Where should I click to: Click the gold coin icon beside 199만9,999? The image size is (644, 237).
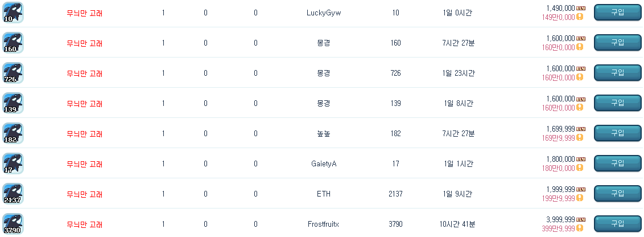tap(580, 198)
